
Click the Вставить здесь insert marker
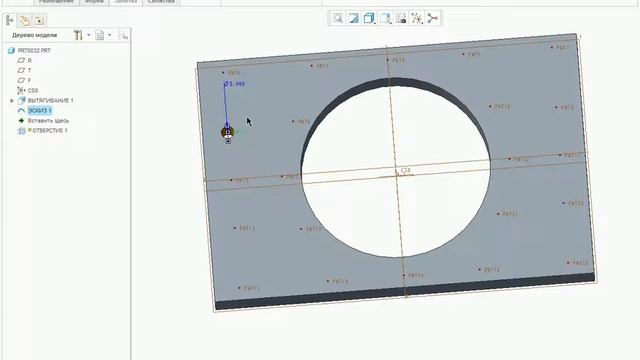pos(44,121)
